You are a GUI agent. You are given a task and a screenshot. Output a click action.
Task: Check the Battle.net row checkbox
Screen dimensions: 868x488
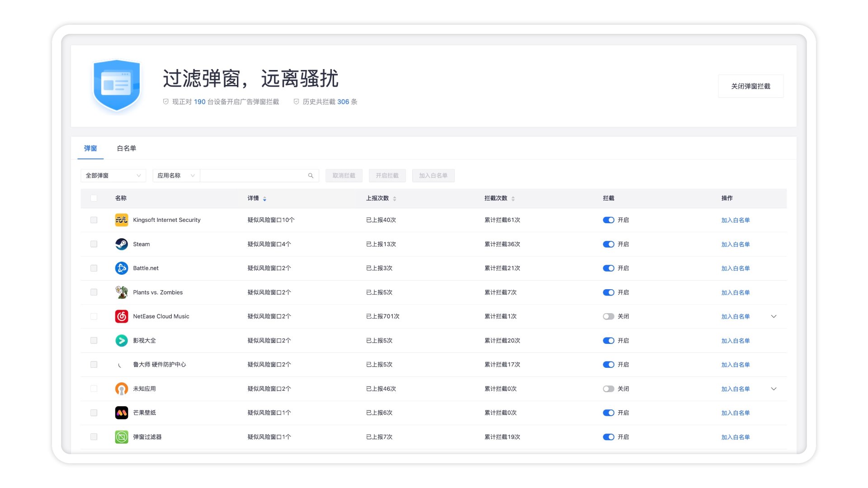click(94, 268)
